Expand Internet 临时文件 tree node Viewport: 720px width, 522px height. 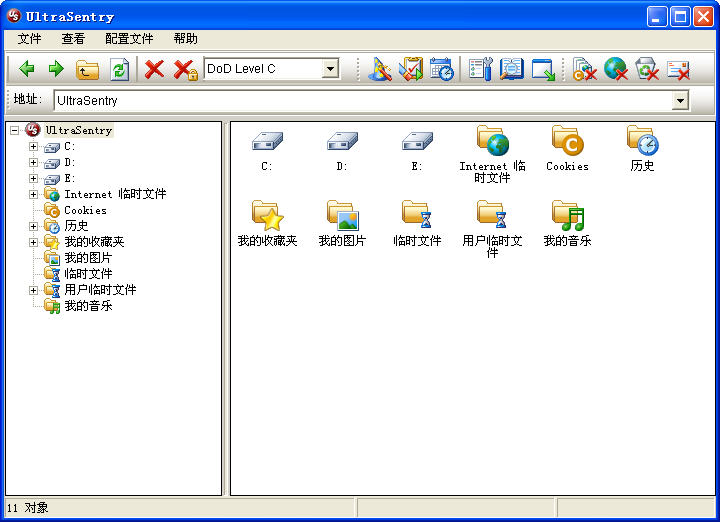(33, 194)
